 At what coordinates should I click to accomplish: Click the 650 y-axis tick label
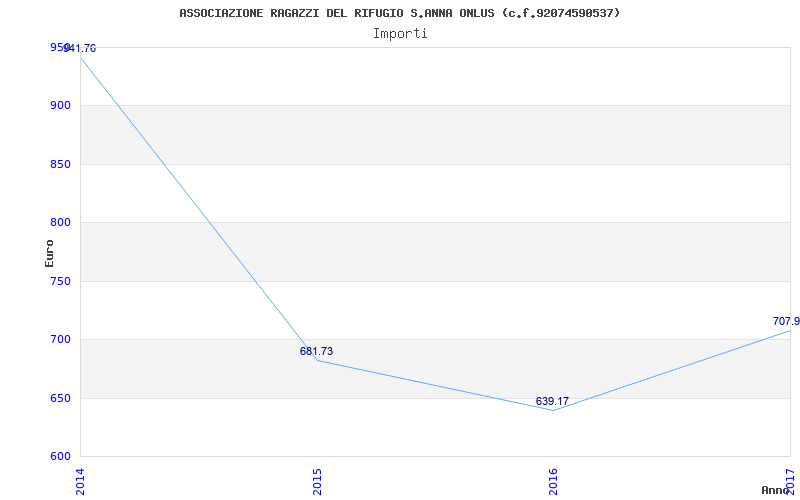pos(59,398)
